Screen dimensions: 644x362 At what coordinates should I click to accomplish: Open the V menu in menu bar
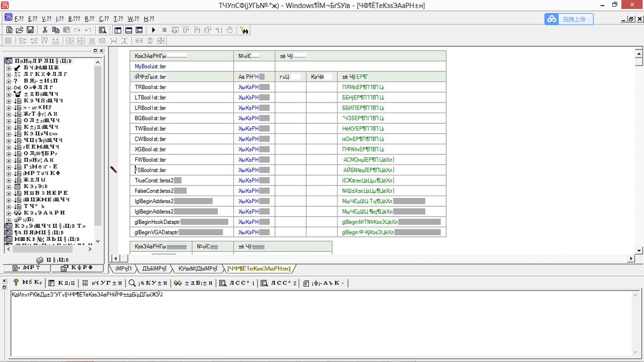pyautogui.click(x=47, y=19)
